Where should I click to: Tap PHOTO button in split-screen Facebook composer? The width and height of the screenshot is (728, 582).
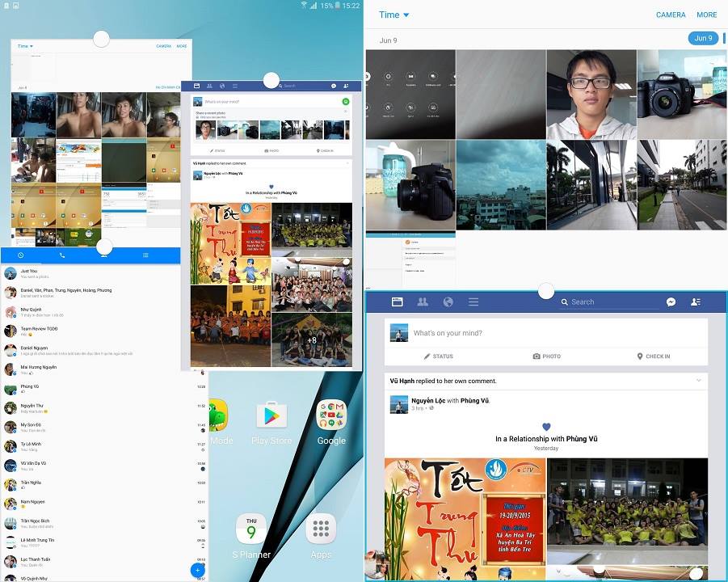pyautogui.click(x=546, y=356)
